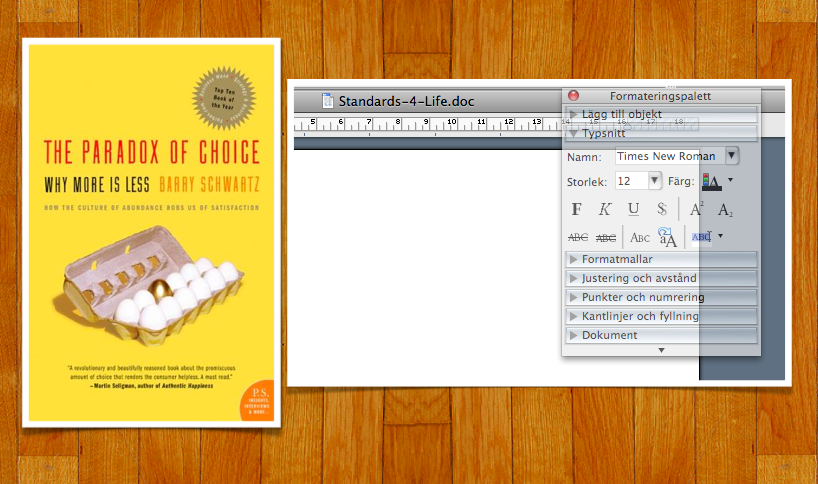This screenshot has height=484, width=818.
Task: Expand Justering och avstånd section
Action: pos(660,278)
